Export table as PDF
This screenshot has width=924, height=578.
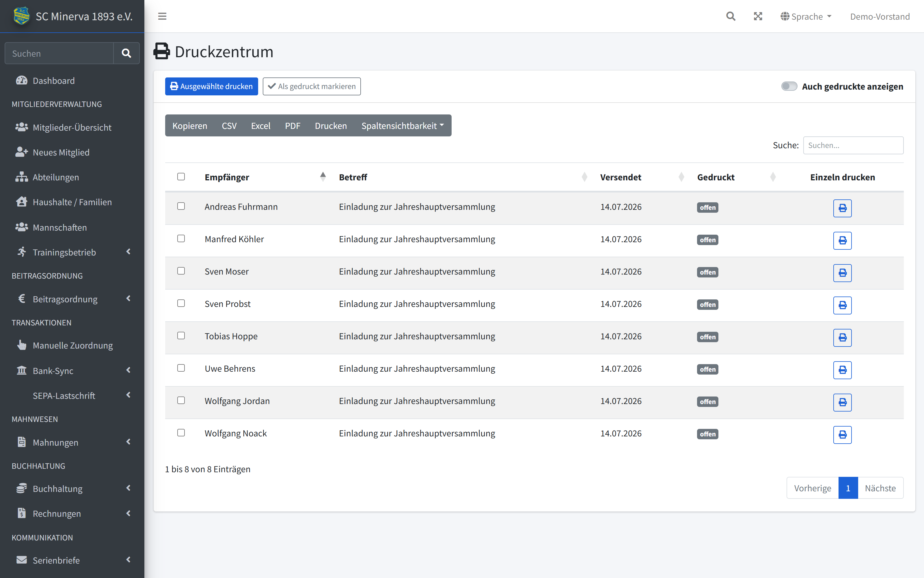[x=293, y=125]
